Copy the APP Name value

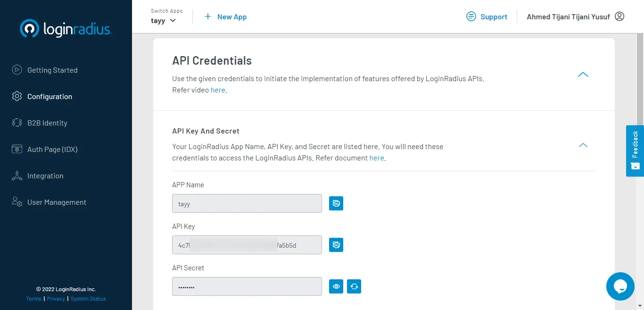click(x=336, y=203)
